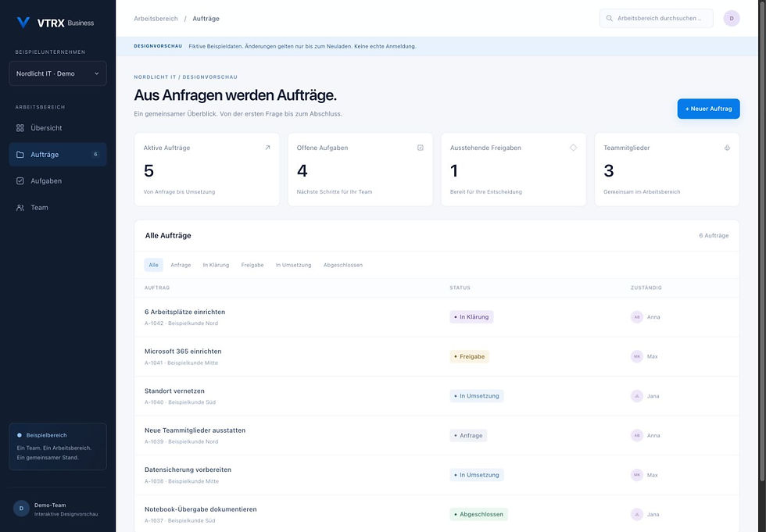Click arrow icon on Aktive Aufträge card
The height and width of the screenshot is (532, 766).
(267, 148)
